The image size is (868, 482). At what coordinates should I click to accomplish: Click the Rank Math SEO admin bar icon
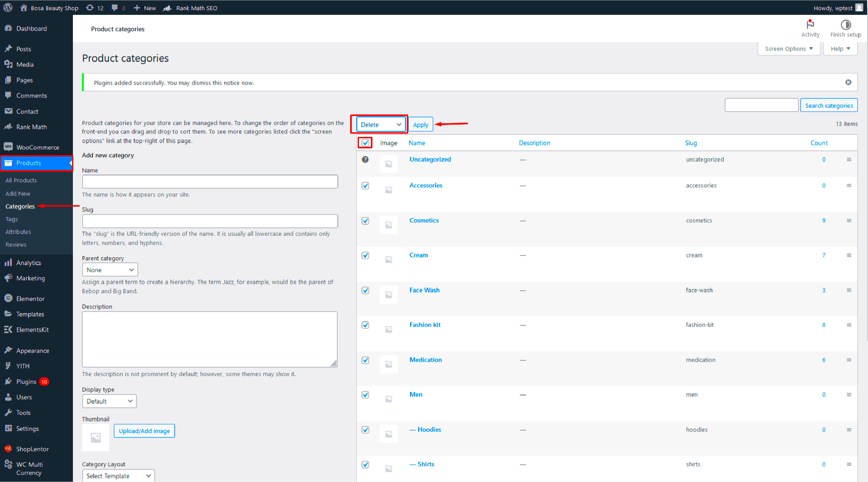click(167, 8)
